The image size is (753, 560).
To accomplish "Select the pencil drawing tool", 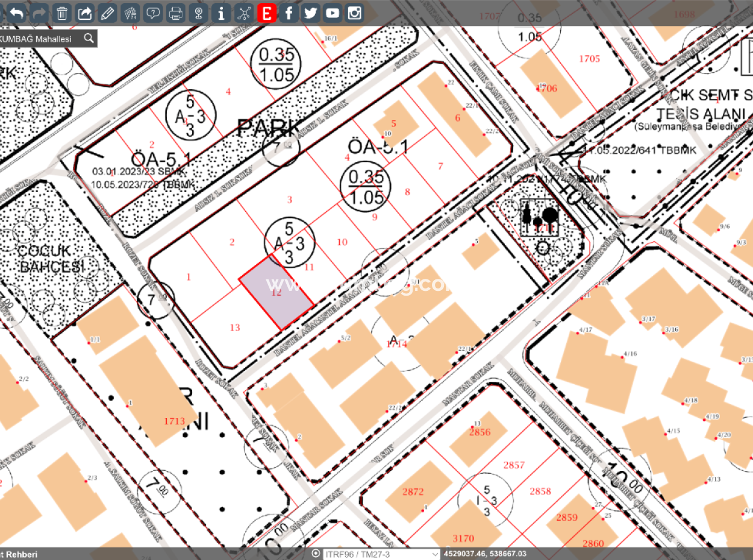I will [107, 12].
